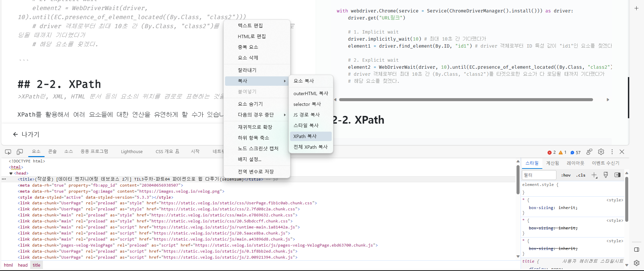Switch to the 소스 tab
Image resolution: width=644 pixels, height=271 pixels.
pos(68,151)
